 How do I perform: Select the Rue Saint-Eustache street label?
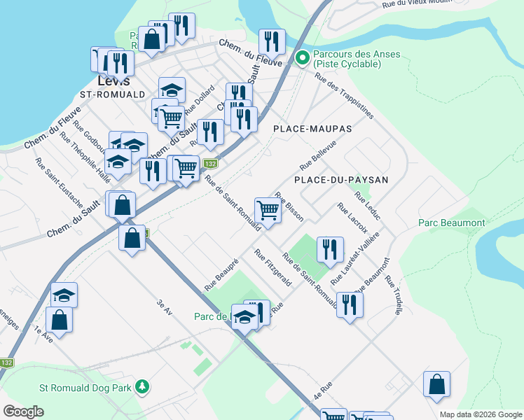[x=59, y=182]
